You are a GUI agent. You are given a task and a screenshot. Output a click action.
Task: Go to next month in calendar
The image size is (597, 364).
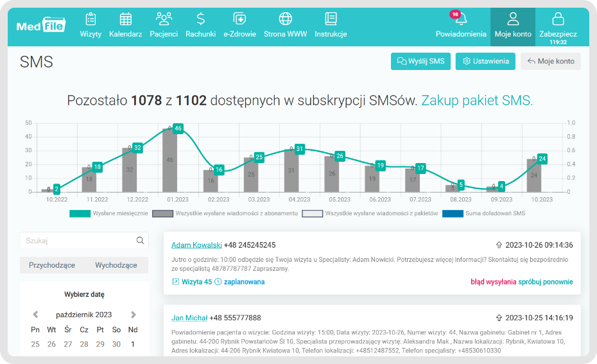tap(134, 315)
